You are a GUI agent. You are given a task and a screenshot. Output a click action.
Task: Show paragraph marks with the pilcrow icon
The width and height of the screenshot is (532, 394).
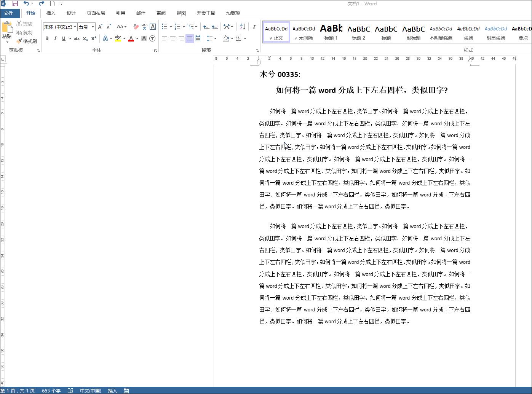point(254,27)
